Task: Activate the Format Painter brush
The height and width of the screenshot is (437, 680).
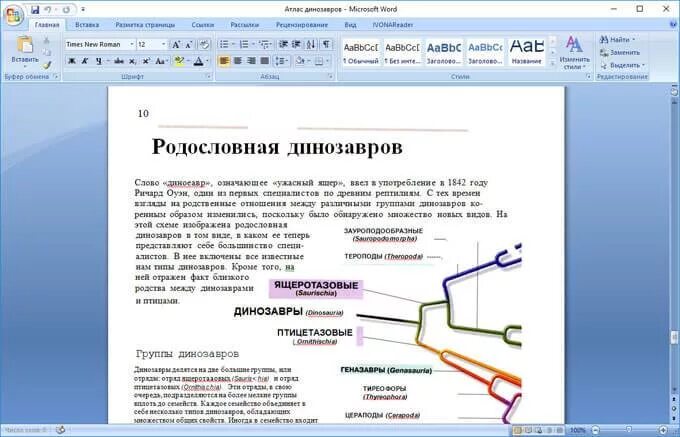Action: [x=47, y=65]
